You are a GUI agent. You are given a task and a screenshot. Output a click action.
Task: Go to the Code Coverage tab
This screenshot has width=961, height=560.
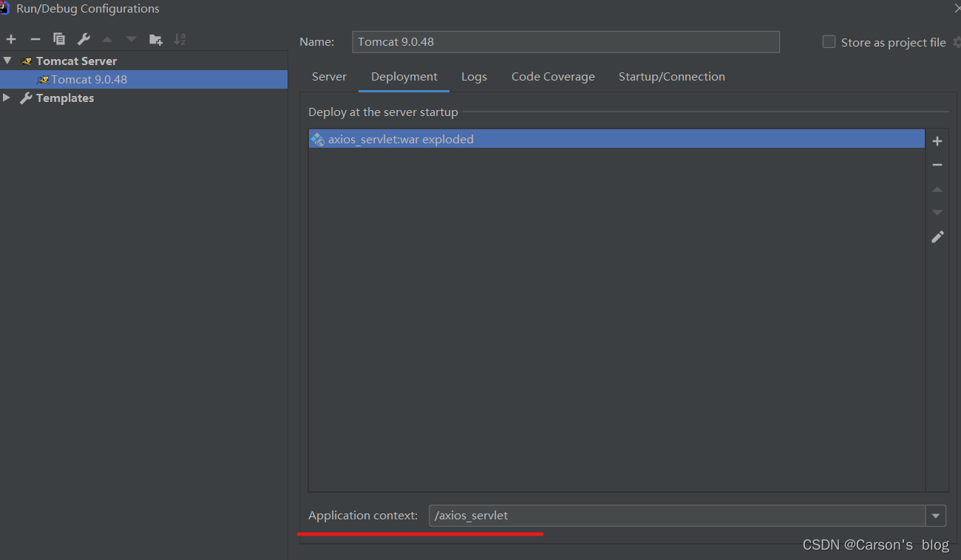[x=553, y=77]
